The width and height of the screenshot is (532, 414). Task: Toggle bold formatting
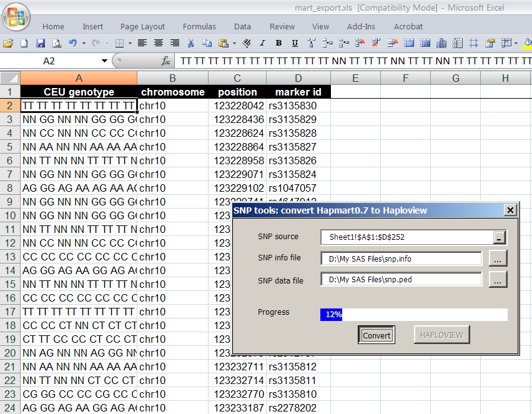278,43
